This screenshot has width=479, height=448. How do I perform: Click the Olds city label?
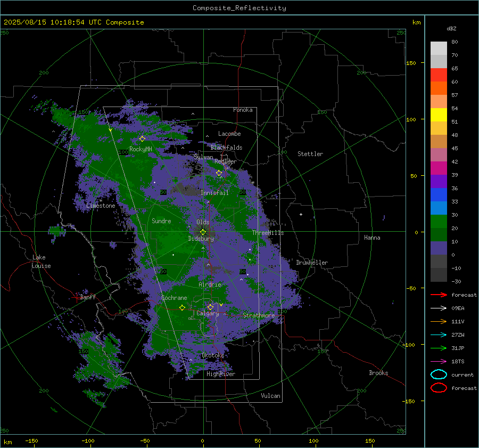coord(203,222)
